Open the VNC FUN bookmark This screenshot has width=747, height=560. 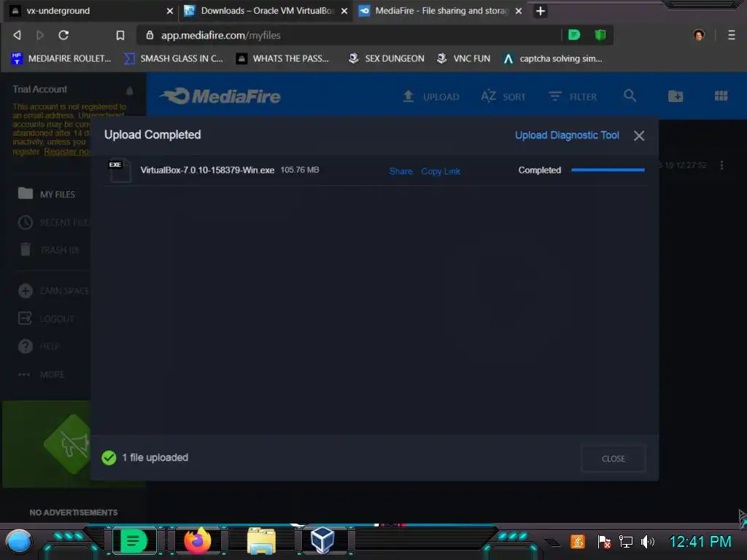click(x=463, y=58)
